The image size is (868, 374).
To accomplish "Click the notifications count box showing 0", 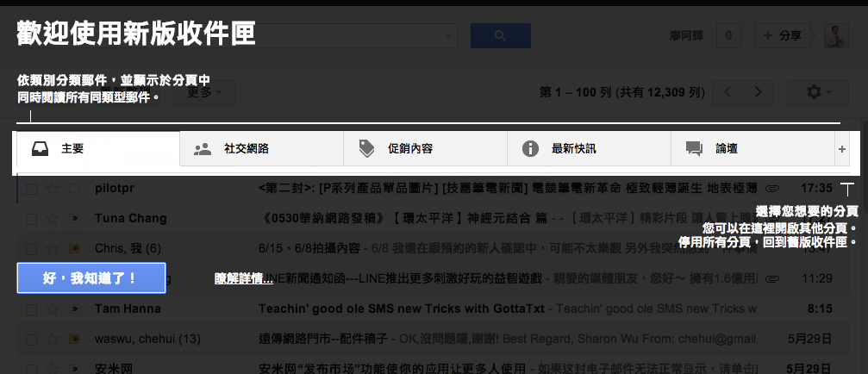I will point(728,36).
